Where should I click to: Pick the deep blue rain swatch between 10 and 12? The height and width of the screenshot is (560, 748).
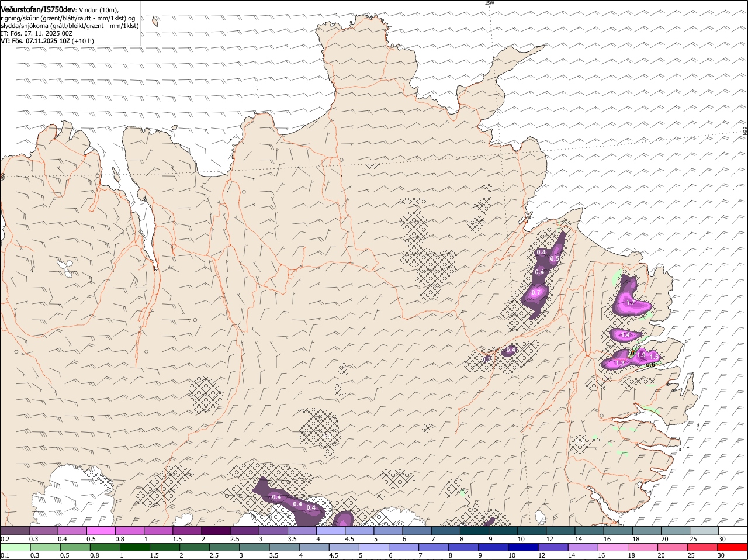click(524, 547)
